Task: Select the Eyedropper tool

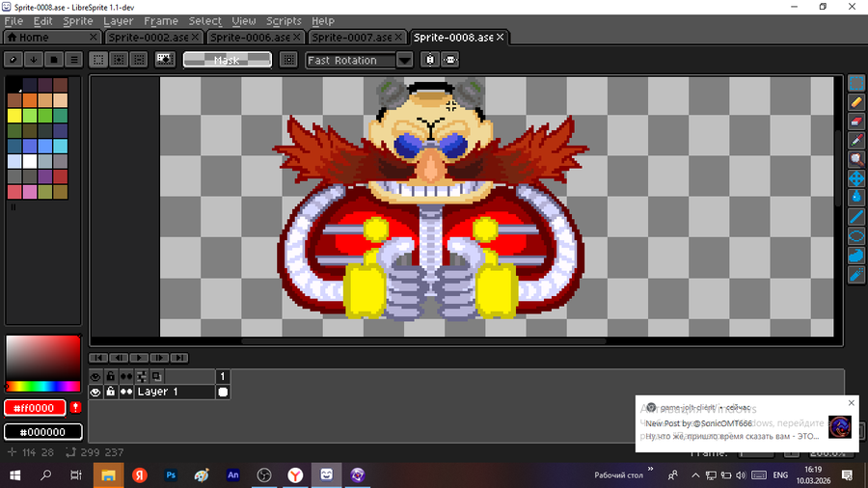Action: [x=855, y=141]
